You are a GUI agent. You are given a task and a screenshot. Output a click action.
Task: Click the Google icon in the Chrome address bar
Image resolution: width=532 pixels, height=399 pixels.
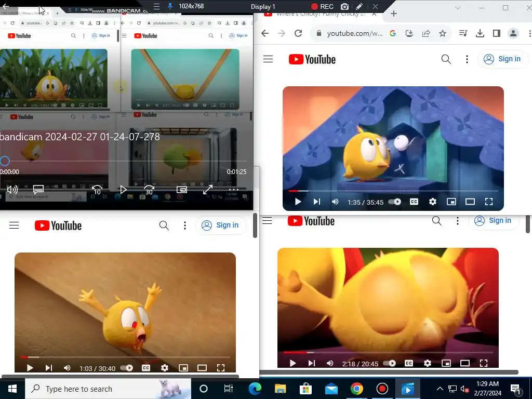[x=393, y=33]
